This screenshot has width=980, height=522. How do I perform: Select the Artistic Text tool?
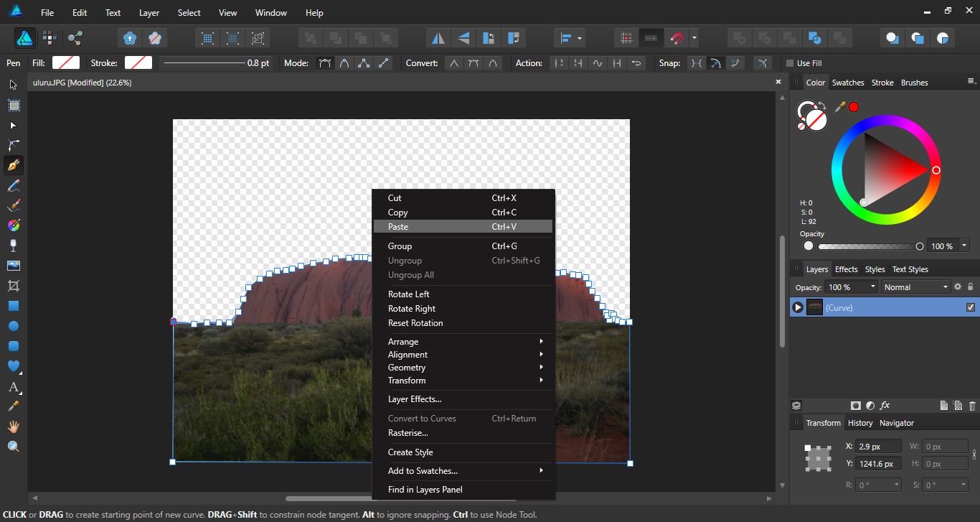coord(13,387)
